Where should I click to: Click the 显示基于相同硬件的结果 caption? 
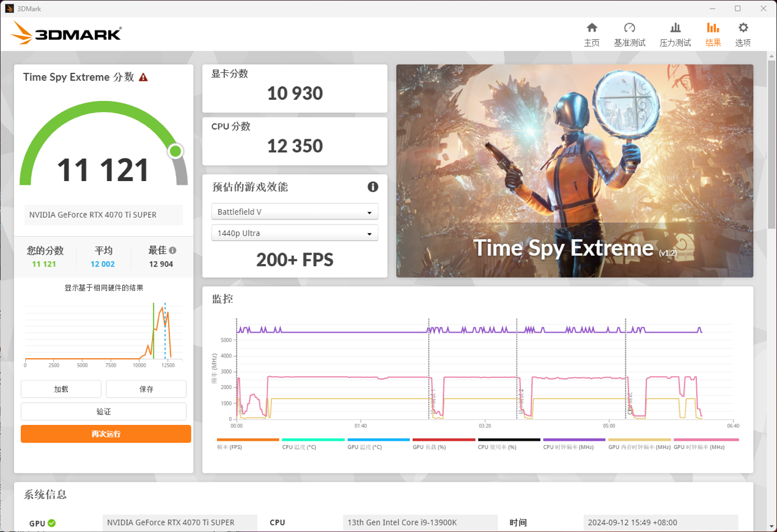pyautogui.click(x=104, y=287)
